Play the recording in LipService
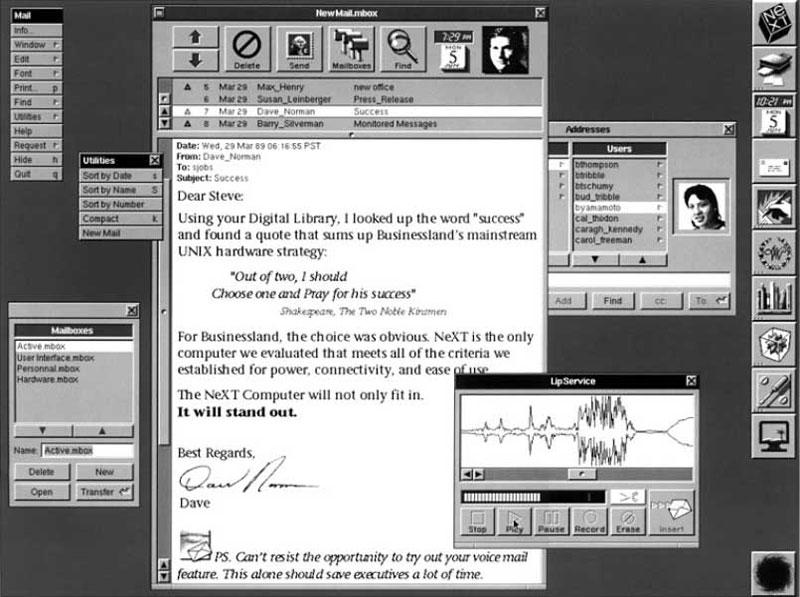800x597 pixels. [514, 521]
